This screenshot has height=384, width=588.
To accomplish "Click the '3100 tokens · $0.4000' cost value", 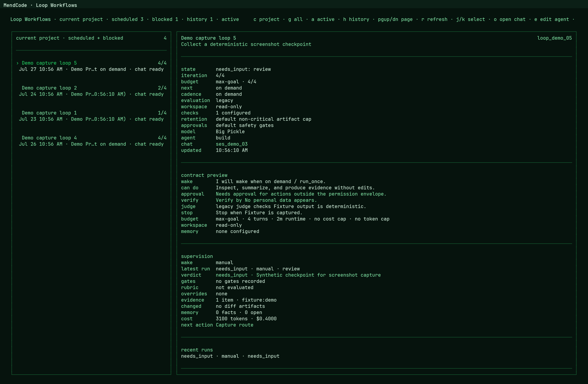I will tap(246, 319).
